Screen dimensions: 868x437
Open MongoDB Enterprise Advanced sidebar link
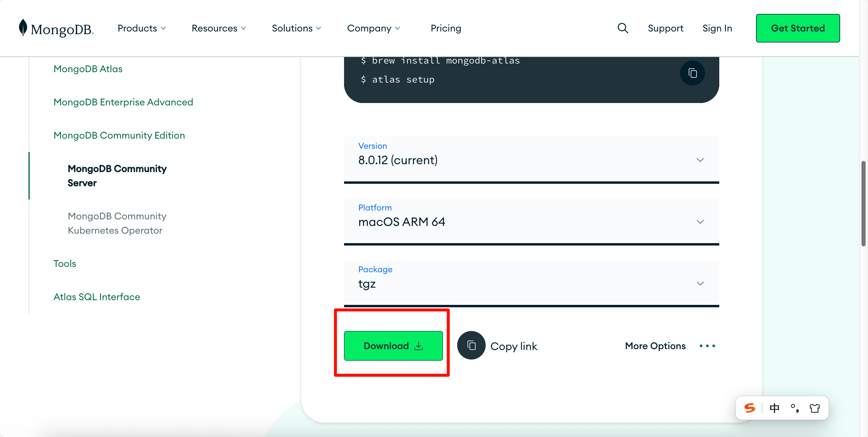pos(123,102)
